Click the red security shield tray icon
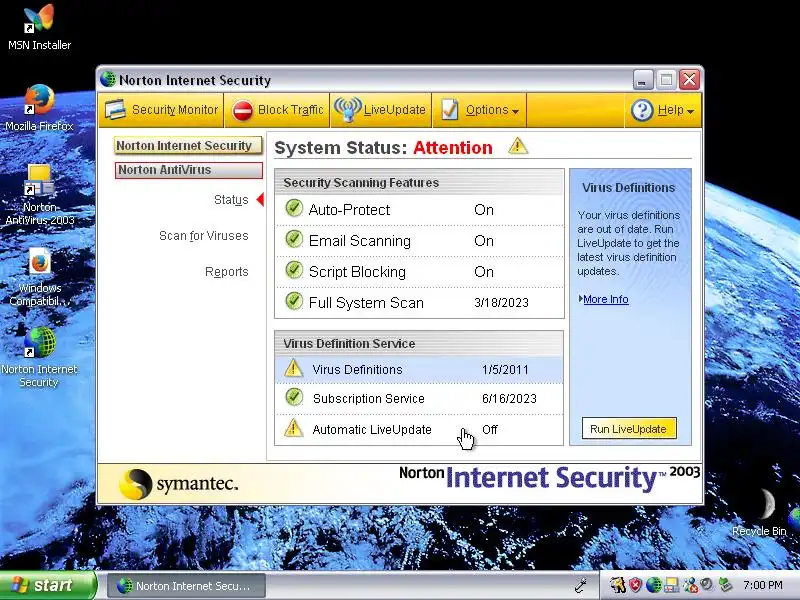Image resolution: width=800 pixels, height=600 pixels. tap(635, 585)
